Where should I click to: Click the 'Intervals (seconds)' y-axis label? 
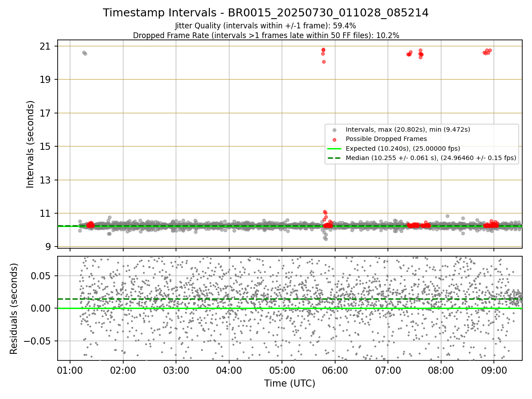click(30, 144)
